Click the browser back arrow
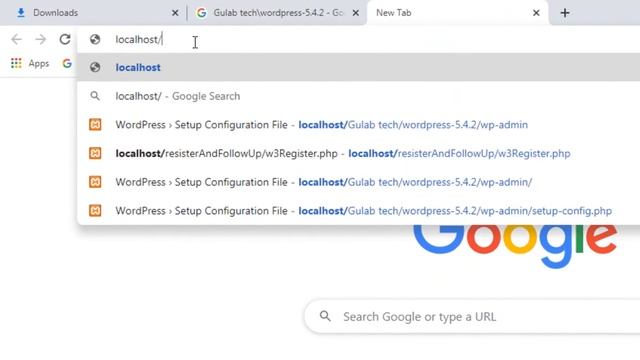Image resolution: width=640 pixels, height=360 pixels. click(16, 40)
